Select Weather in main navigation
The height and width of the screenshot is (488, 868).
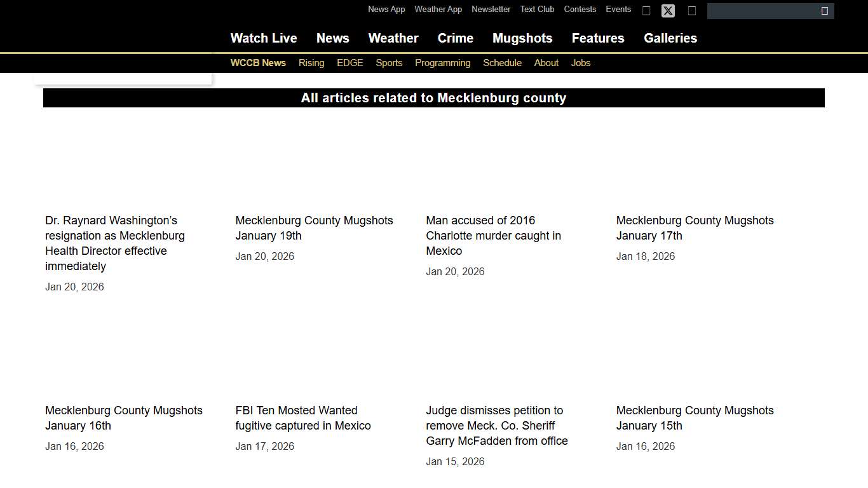393,38
